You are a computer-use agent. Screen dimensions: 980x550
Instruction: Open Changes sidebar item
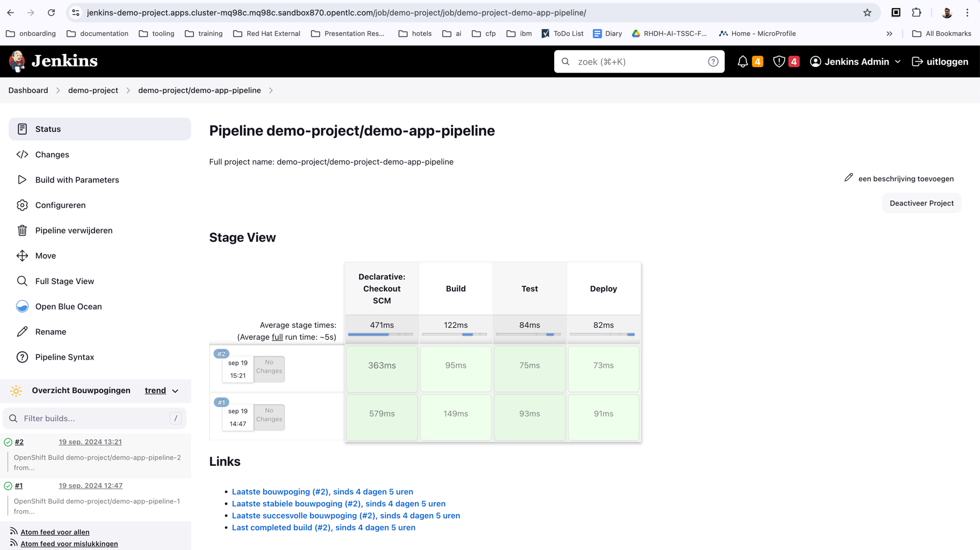99,155
